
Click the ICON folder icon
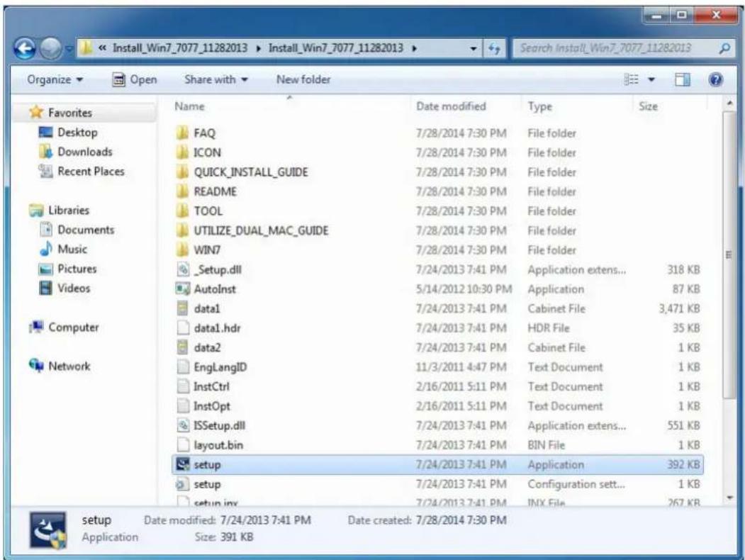coord(182,152)
